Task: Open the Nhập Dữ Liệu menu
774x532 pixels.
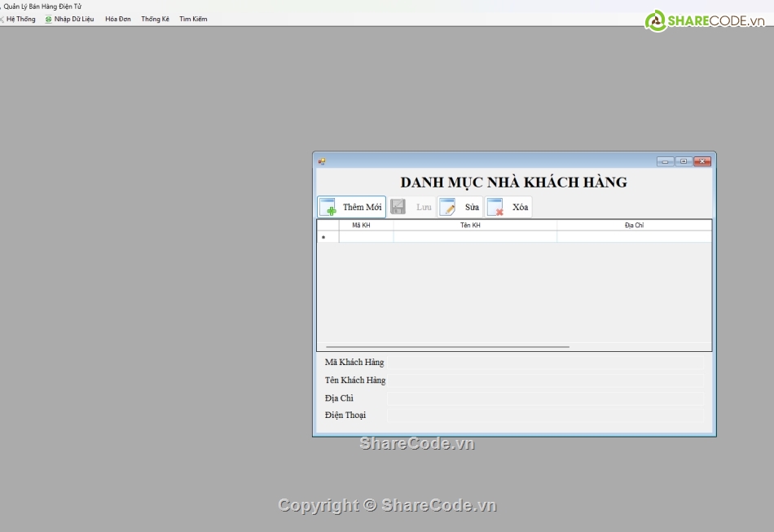Action: coord(70,19)
